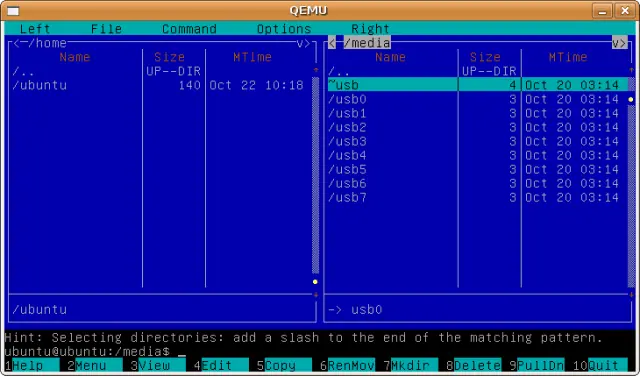Open the File menu
This screenshot has width=640, height=376.
coord(106,29)
